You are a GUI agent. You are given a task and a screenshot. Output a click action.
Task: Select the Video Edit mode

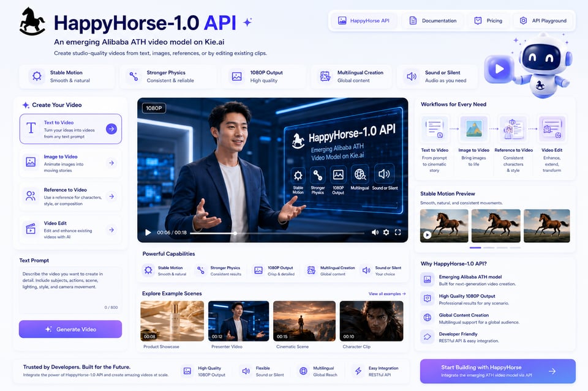tap(70, 229)
